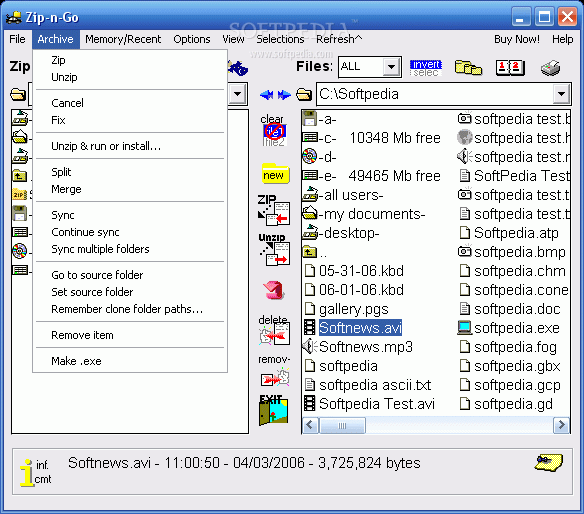Click the file list scroll left arrow

310,425
